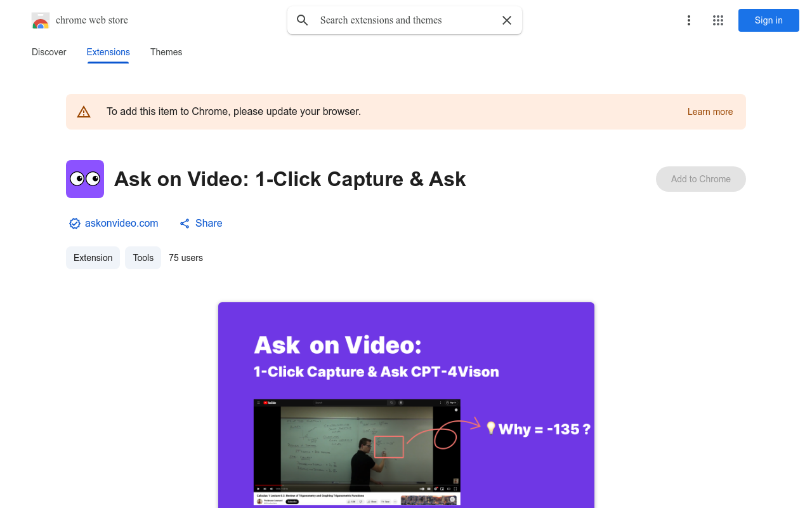
Task: Switch to the Discover tab
Action: pos(49,52)
